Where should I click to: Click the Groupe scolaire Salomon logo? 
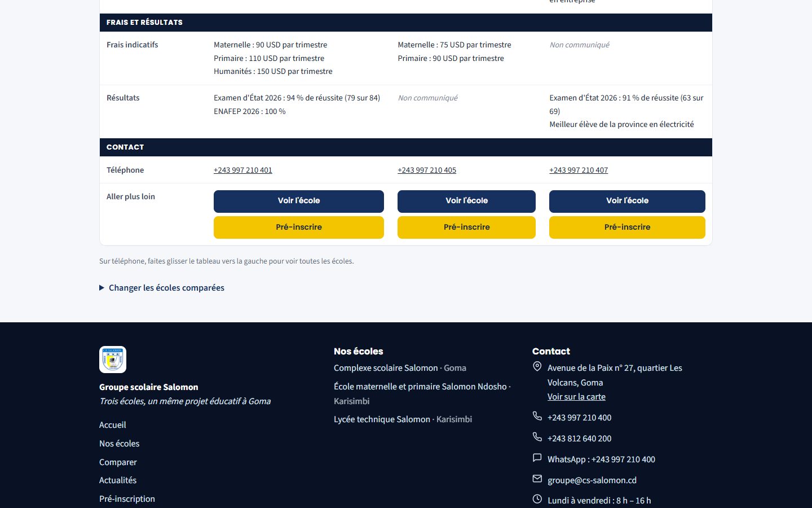(x=113, y=360)
